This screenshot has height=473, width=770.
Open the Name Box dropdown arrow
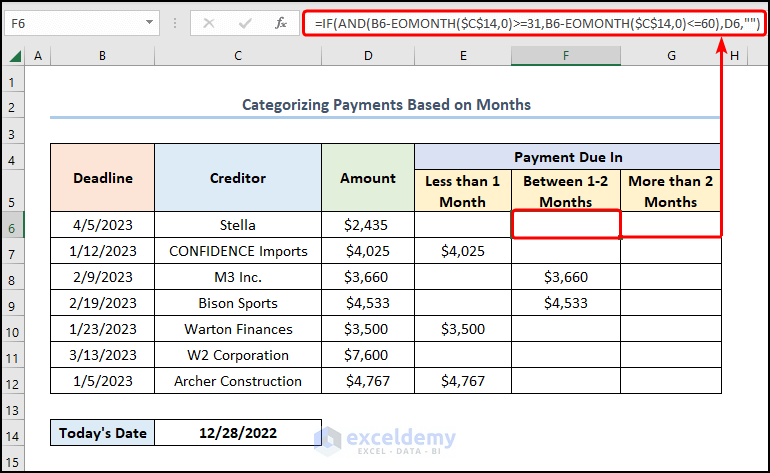[x=149, y=23]
